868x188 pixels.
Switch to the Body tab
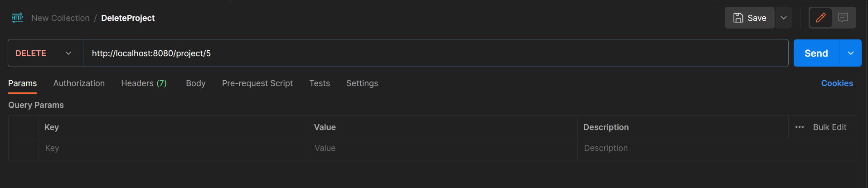coord(196,83)
